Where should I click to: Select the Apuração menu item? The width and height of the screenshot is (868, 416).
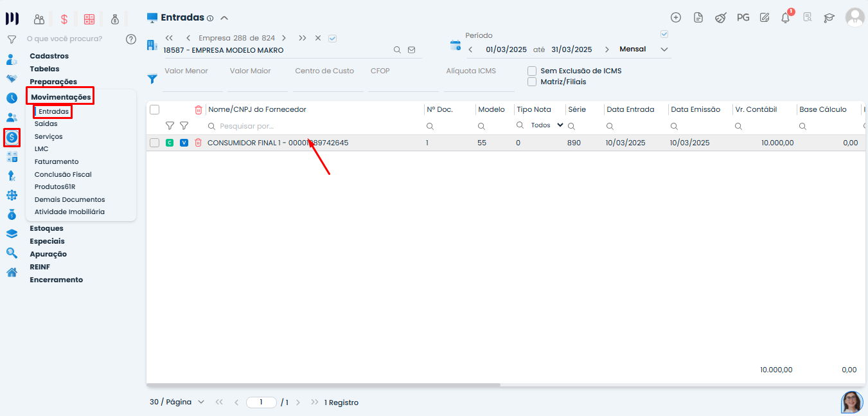[x=48, y=254]
